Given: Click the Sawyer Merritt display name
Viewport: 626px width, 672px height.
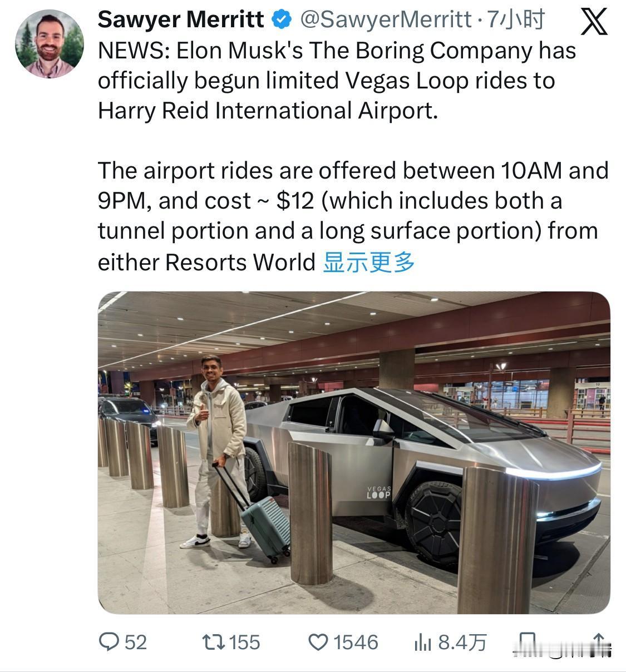Looking at the screenshot, I should pyautogui.click(x=181, y=20).
